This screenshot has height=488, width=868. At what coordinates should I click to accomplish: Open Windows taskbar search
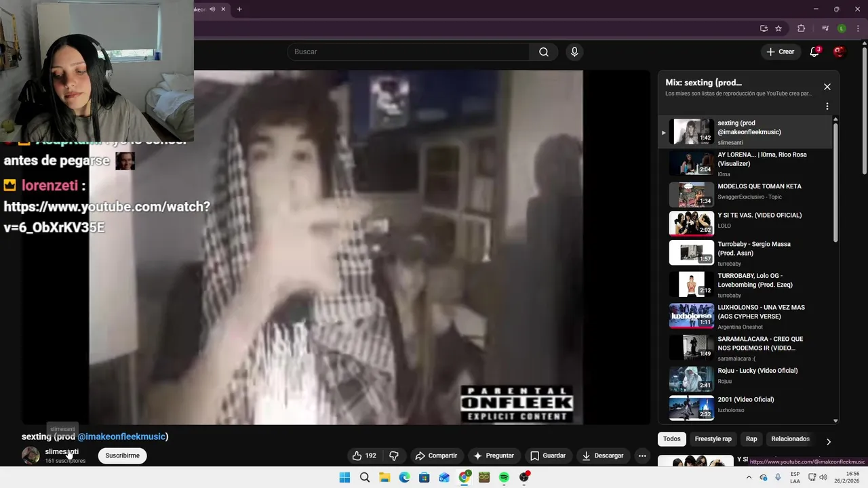365,477
